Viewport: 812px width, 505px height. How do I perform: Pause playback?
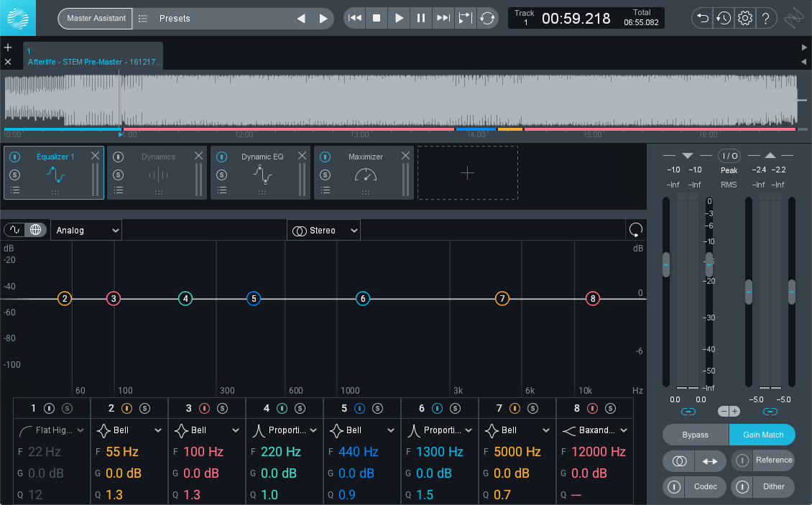(x=421, y=18)
